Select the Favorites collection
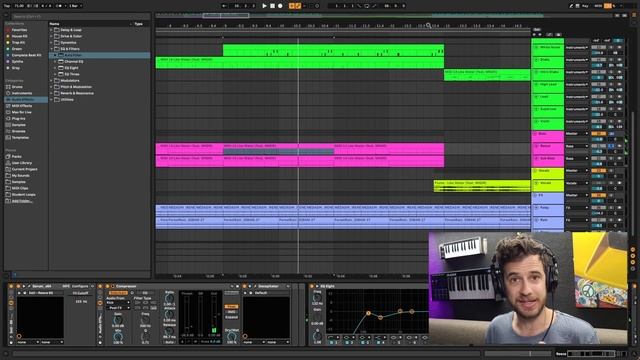 click(19, 30)
